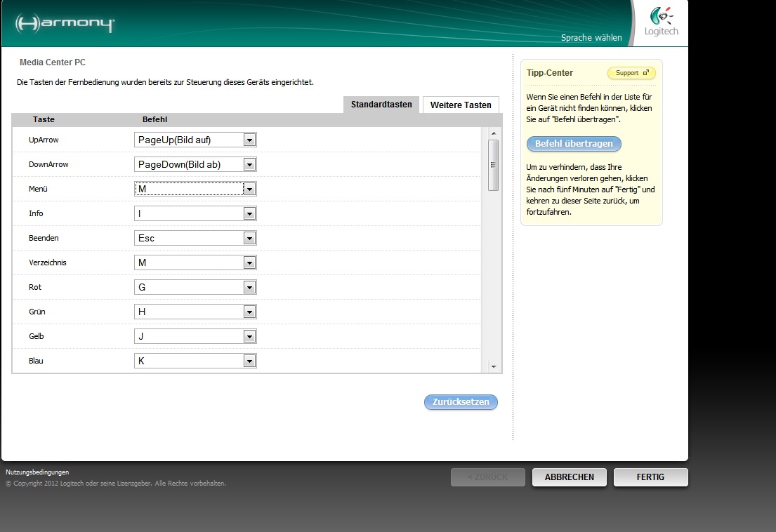This screenshot has height=532, width=776.
Task: Open the Nutzungsbedingungen link
Action: [x=37, y=472]
